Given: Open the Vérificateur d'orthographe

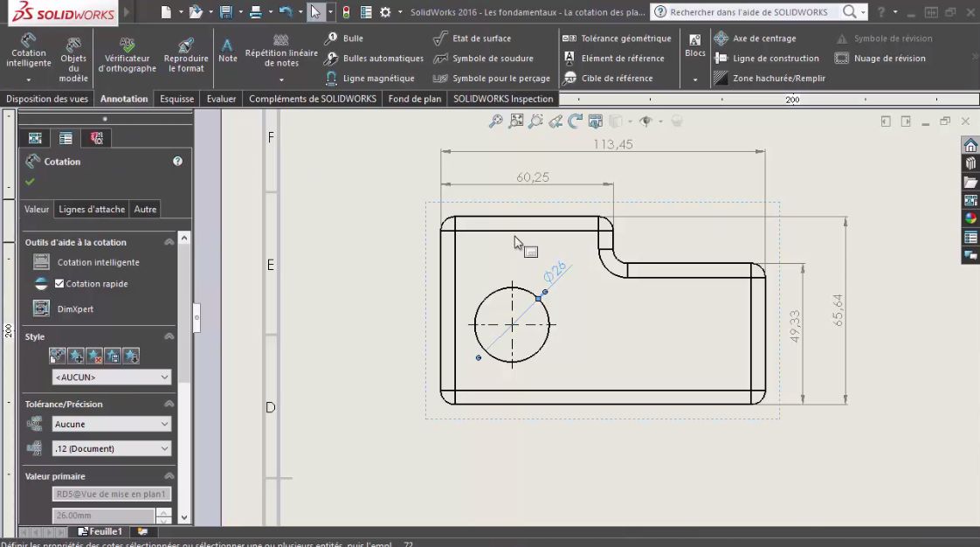Looking at the screenshot, I should point(127,55).
